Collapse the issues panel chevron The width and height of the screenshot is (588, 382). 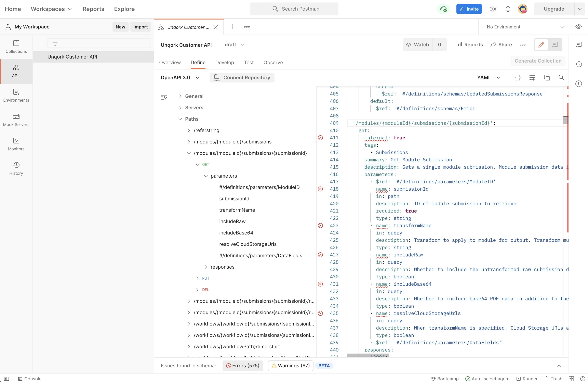click(559, 366)
